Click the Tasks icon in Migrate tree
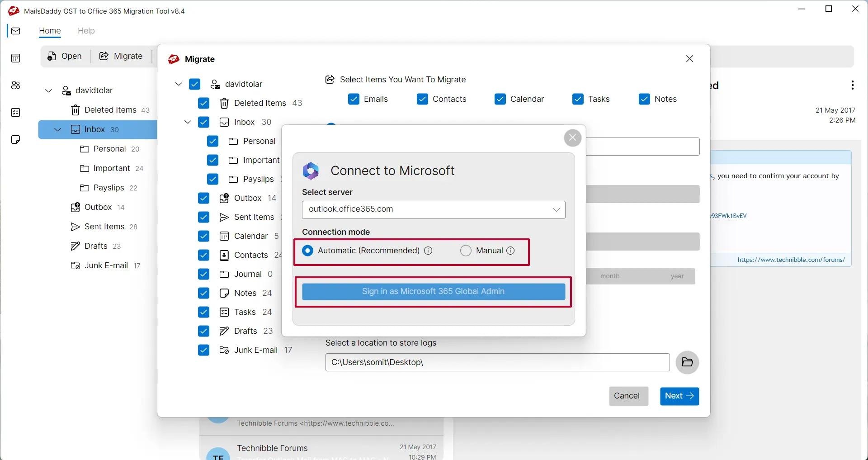868x460 pixels. [x=224, y=312]
